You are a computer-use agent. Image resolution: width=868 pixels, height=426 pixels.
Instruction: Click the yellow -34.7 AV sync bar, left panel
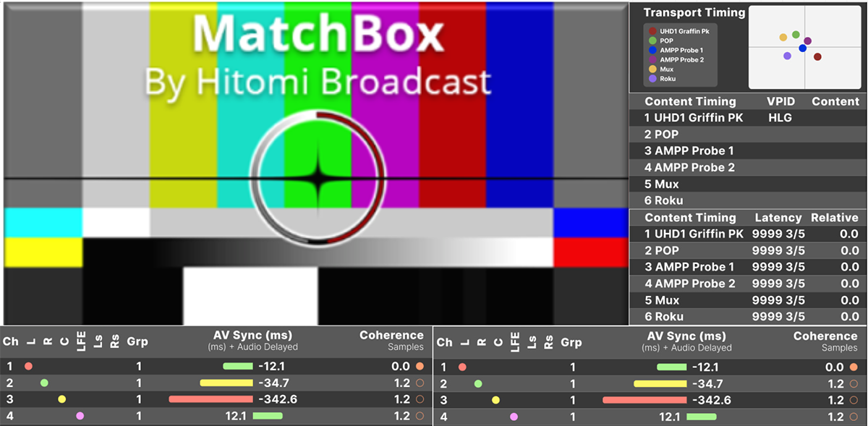[226, 383]
